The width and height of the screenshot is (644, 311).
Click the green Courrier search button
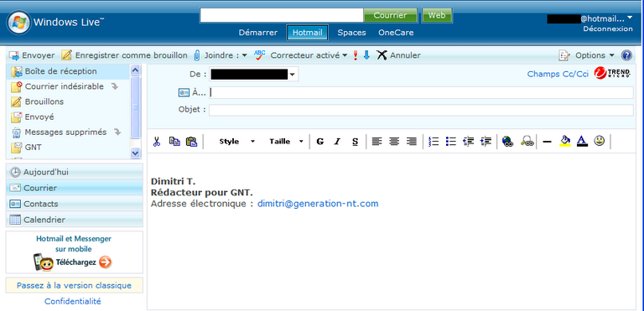pos(390,15)
